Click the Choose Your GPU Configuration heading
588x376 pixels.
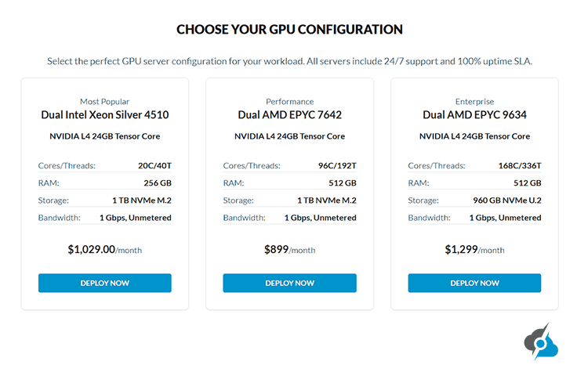289,30
